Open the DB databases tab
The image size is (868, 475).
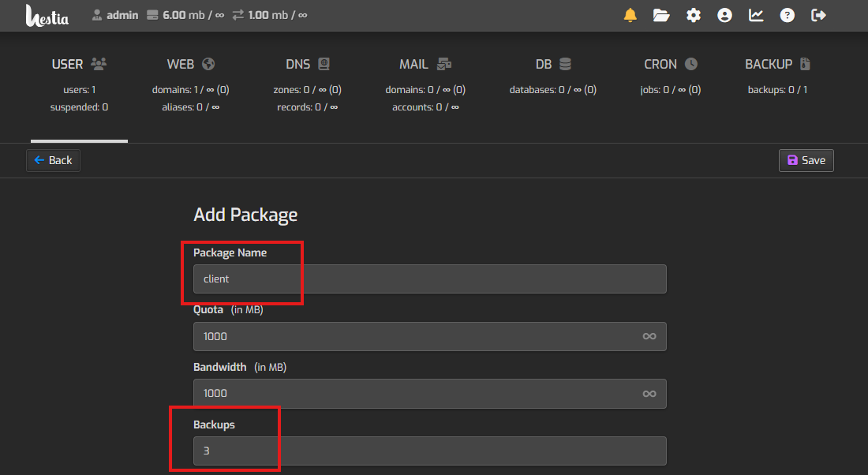tap(552, 65)
